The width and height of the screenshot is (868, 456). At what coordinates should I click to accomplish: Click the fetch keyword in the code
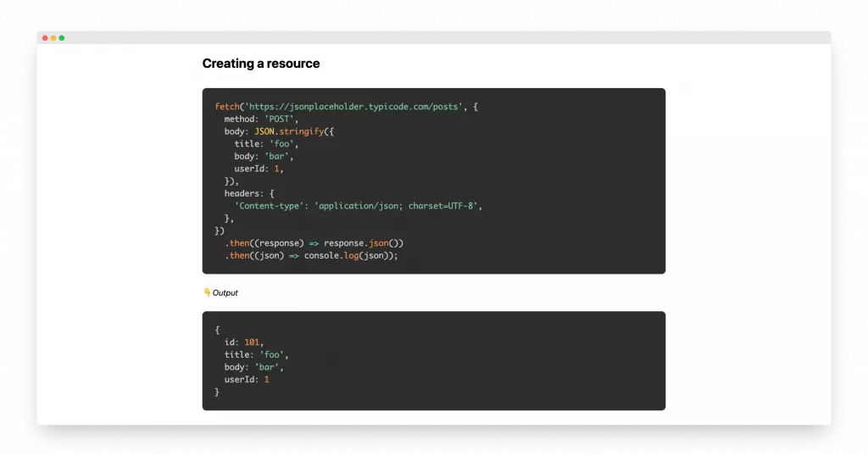(227, 107)
